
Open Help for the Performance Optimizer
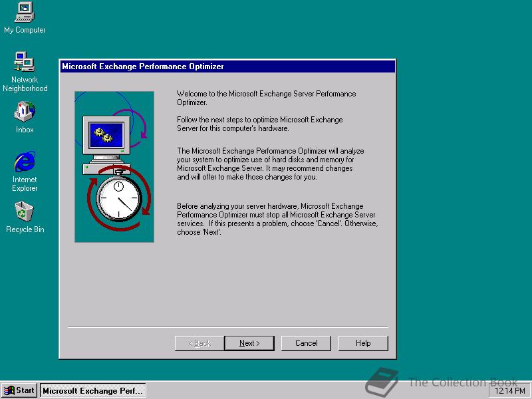(x=363, y=343)
